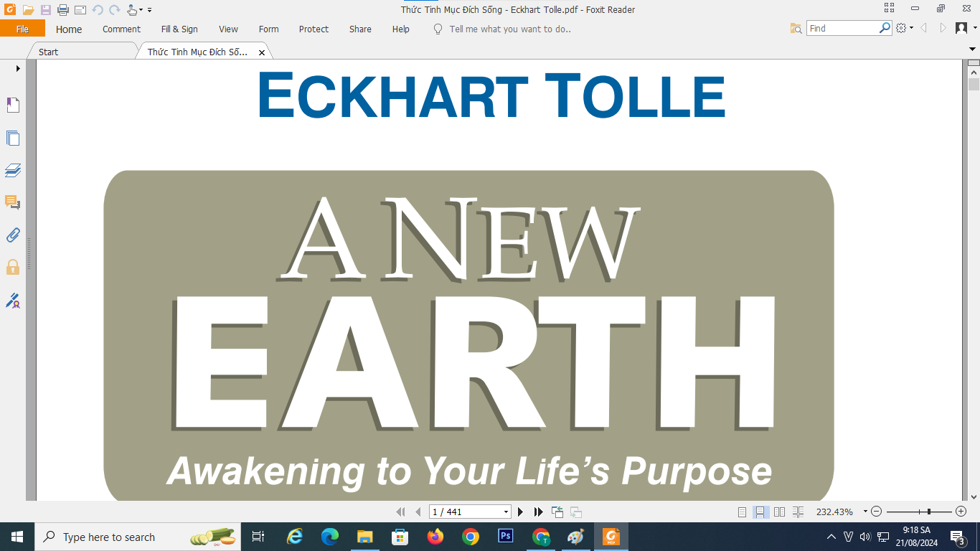Go to the first page button
This screenshot has width=980, height=551.
click(x=400, y=512)
